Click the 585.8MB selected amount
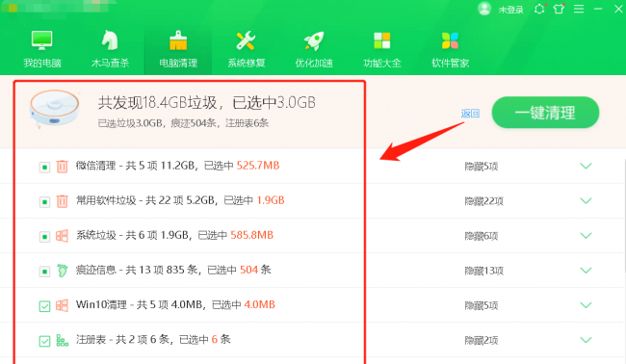The width and height of the screenshot is (626, 364). click(x=252, y=235)
